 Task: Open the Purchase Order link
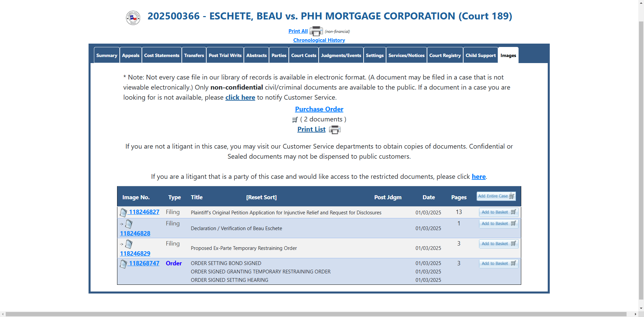(319, 109)
